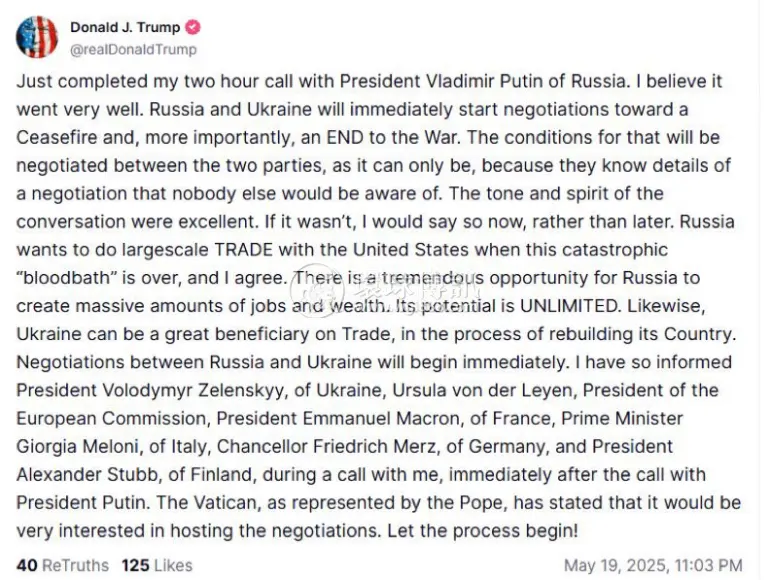This screenshot has width=770, height=580.
Task: Visit the @realDonaldTrump handle link
Action: click(133, 50)
